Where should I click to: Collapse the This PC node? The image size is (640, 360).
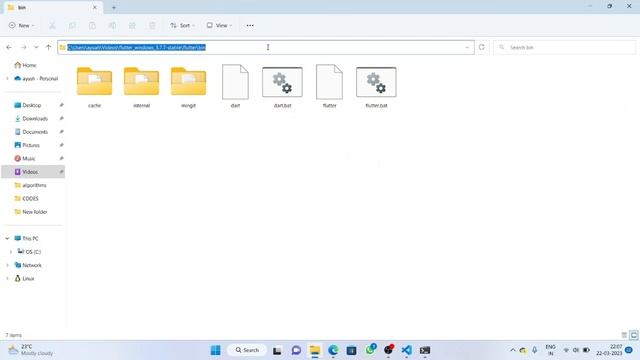pos(7,238)
